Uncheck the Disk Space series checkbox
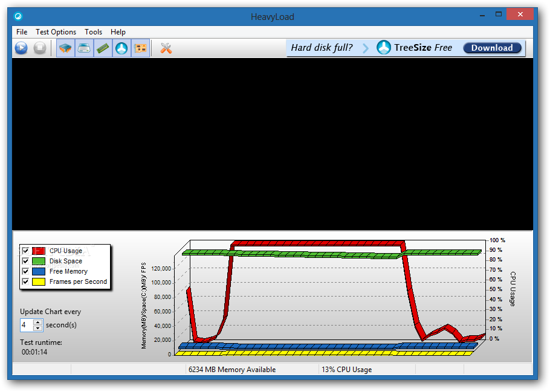The height and width of the screenshot is (392, 550). click(x=25, y=261)
